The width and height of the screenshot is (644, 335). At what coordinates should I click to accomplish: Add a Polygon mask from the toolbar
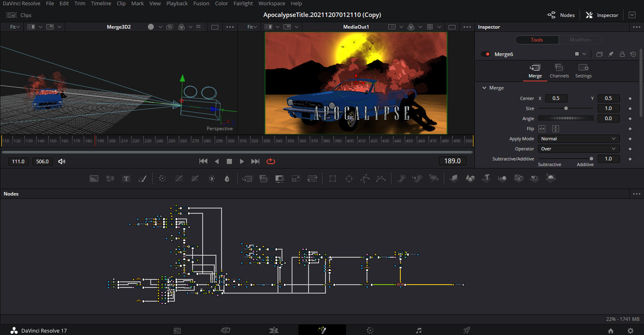[365, 179]
